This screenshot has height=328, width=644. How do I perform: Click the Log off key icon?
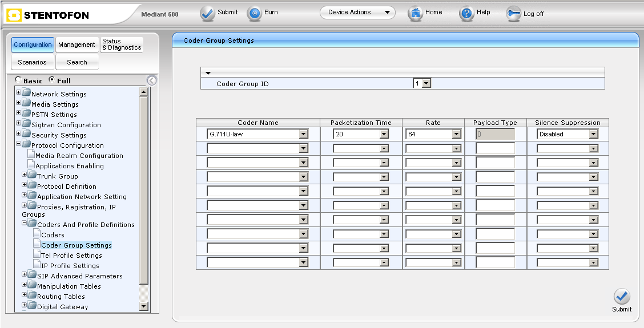point(513,14)
